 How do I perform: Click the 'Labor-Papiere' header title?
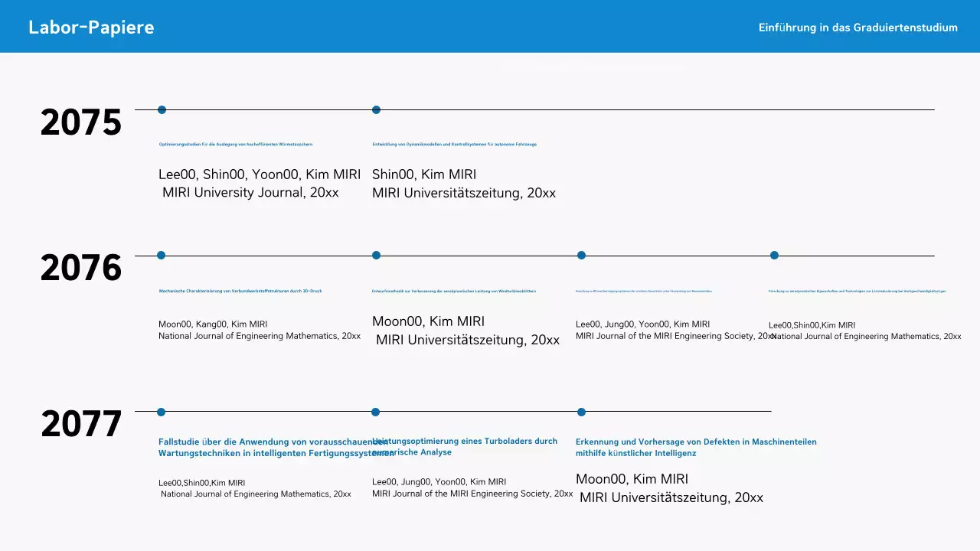[x=91, y=28]
